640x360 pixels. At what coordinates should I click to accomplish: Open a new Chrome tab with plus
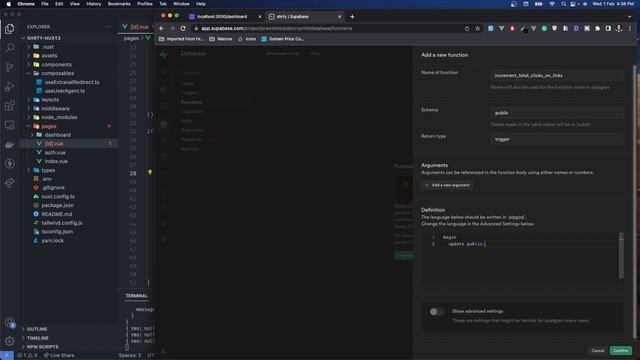tap(352, 17)
